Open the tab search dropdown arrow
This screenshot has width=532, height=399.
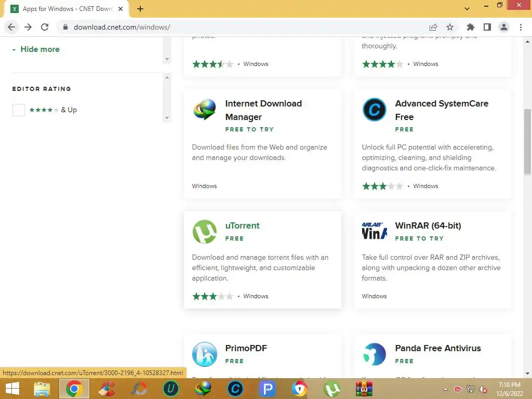tap(467, 9)
